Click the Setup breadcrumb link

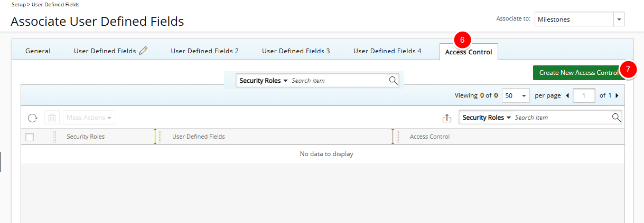pyautogui.click(x=18, y=4)
